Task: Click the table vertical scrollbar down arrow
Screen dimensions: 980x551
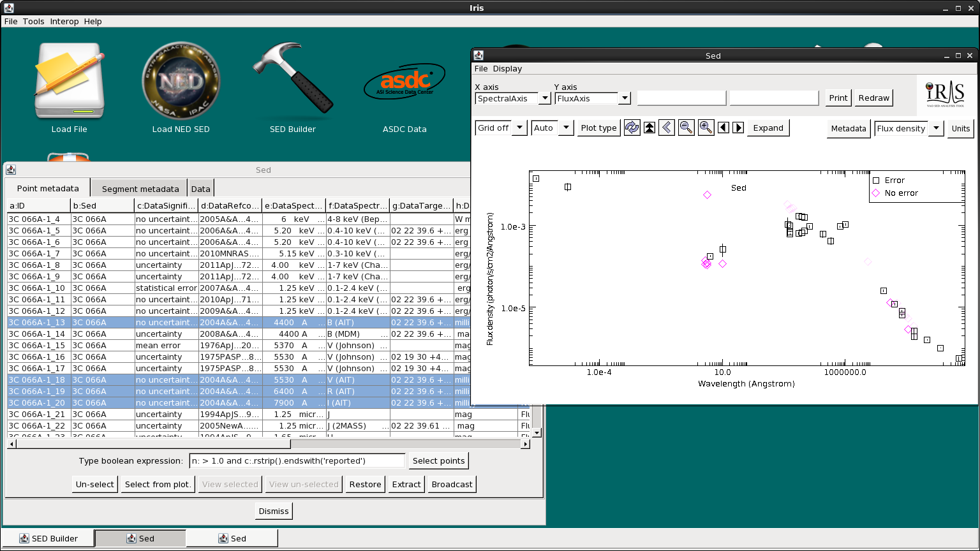Action: tap(537, 432)
